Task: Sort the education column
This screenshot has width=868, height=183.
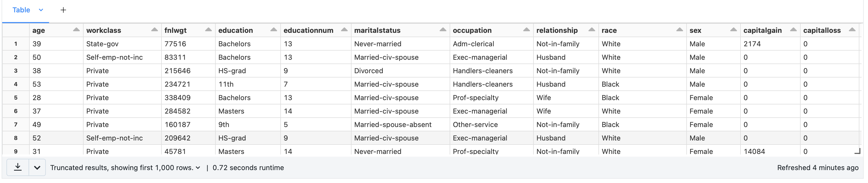Action: (274, 30)
